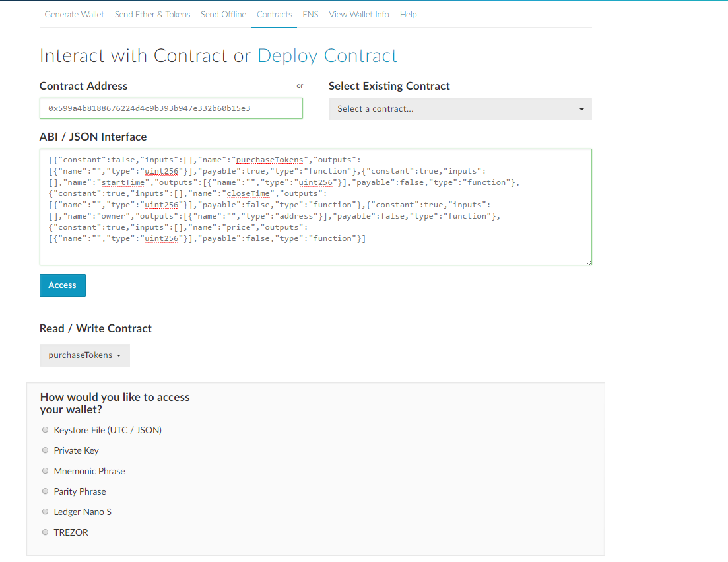Click the Contract Address input field
This screenshot has width=728, height=562.
click(171, 108)
